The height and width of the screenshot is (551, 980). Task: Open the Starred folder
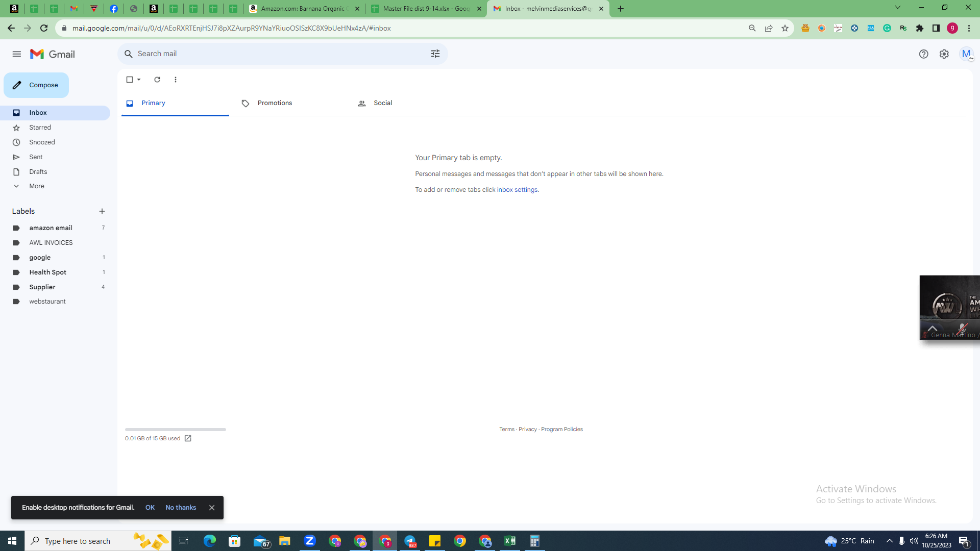coord(55,128)
